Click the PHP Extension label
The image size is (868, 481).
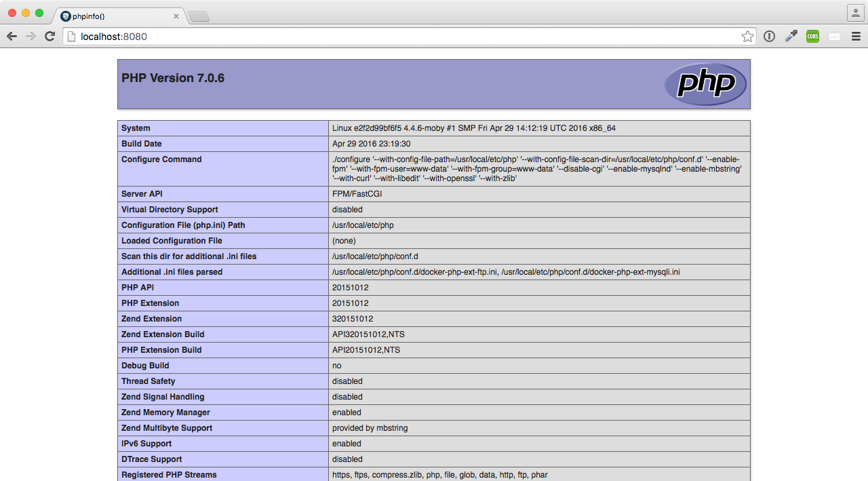click(x=151, y=303)
